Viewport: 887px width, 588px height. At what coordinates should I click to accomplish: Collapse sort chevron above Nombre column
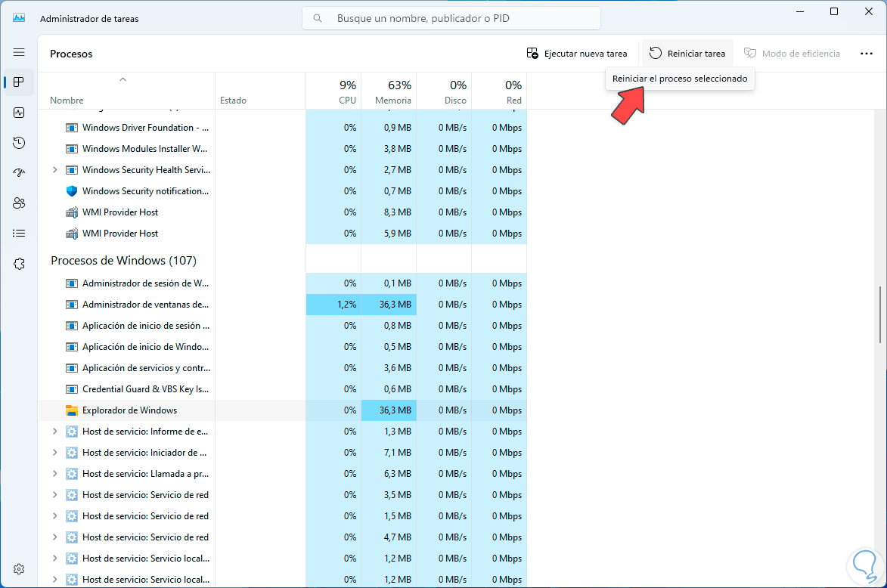coord(123,79)
